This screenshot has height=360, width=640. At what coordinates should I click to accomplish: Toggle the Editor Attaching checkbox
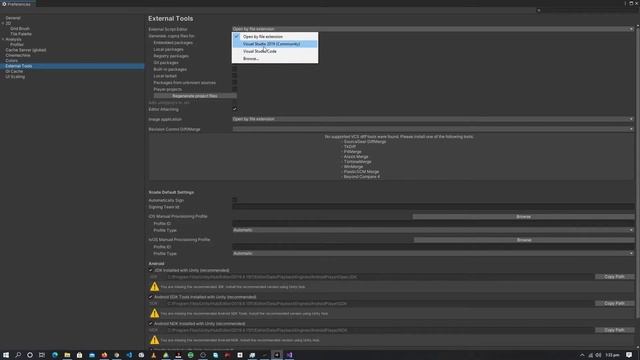click(x=235, y=109)
